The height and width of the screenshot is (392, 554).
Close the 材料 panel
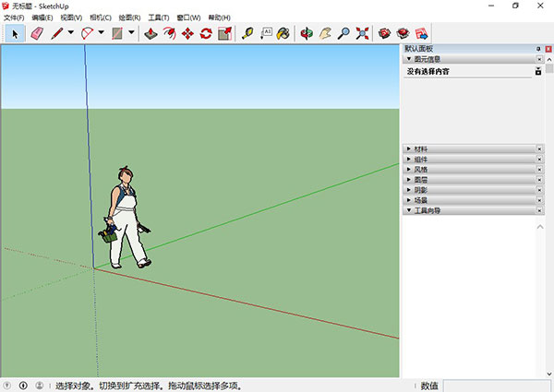pos(539,149)
